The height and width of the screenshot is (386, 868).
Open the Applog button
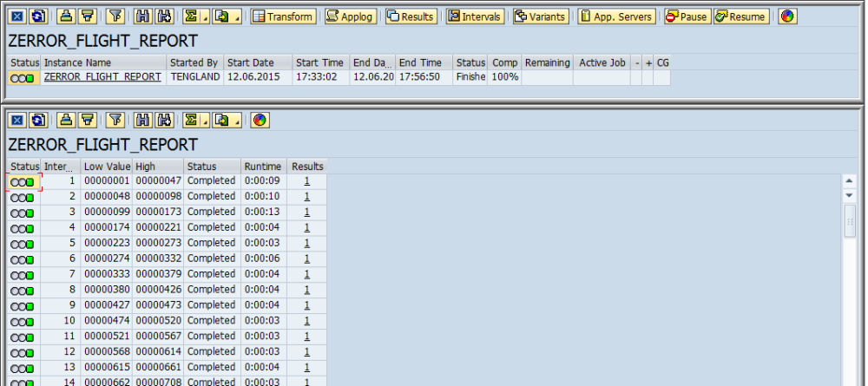(351, 16)
